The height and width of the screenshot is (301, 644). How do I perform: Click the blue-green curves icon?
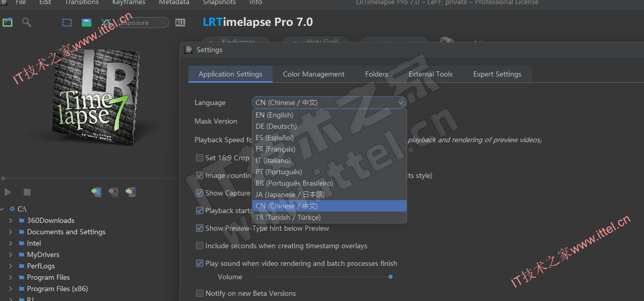click(106, 22)
